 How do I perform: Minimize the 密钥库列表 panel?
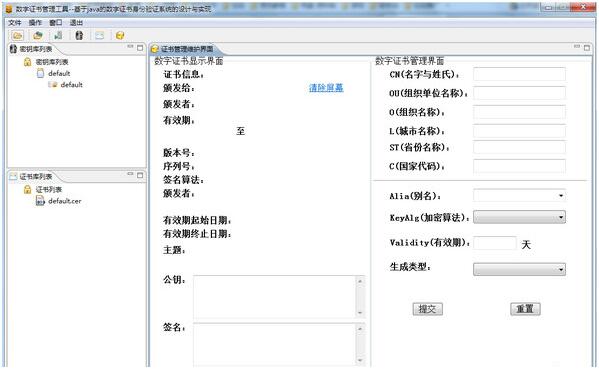click(x=131, y=47)
